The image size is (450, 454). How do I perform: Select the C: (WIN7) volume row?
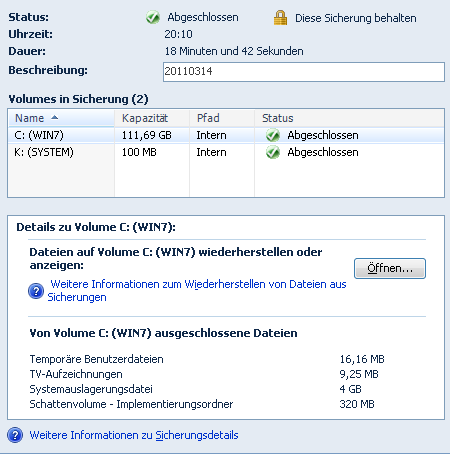pos(226,135)
